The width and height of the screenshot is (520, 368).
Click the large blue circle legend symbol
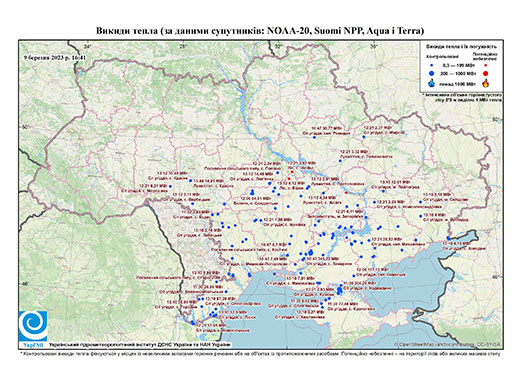[x=432, y=73]
